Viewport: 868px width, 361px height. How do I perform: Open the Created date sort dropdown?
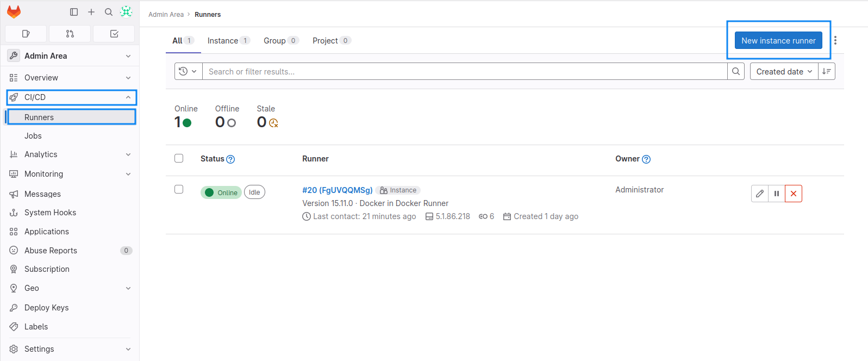coord(784,71)
